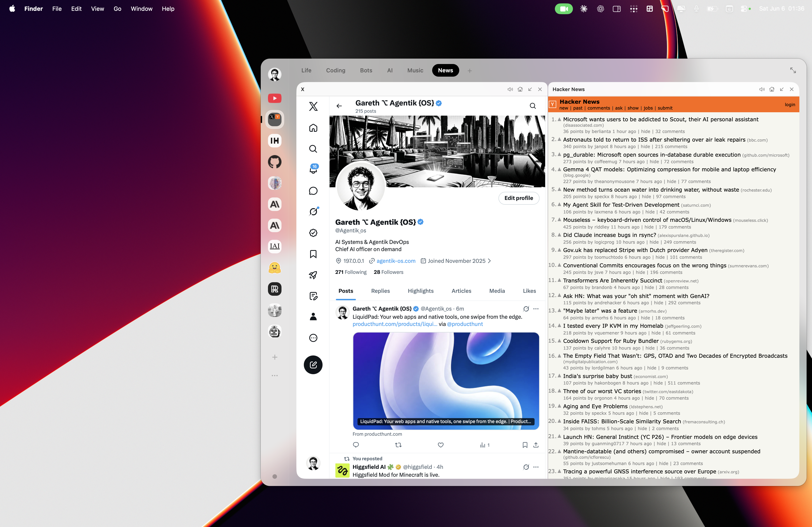Open the agentik-os.com link
This screenshot has width=812, height=527.
pos(396,261)
